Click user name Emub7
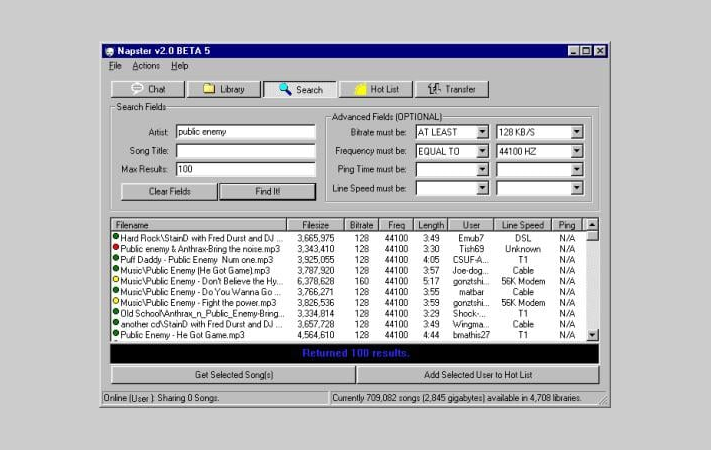This screenshot has height=450, width=711. coord(471,238)
